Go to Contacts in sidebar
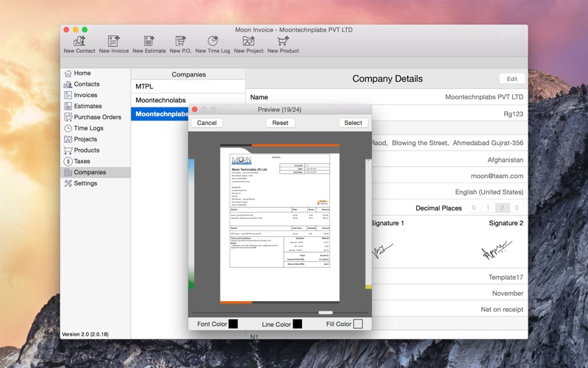588x368 pixels. pos(87,84)
